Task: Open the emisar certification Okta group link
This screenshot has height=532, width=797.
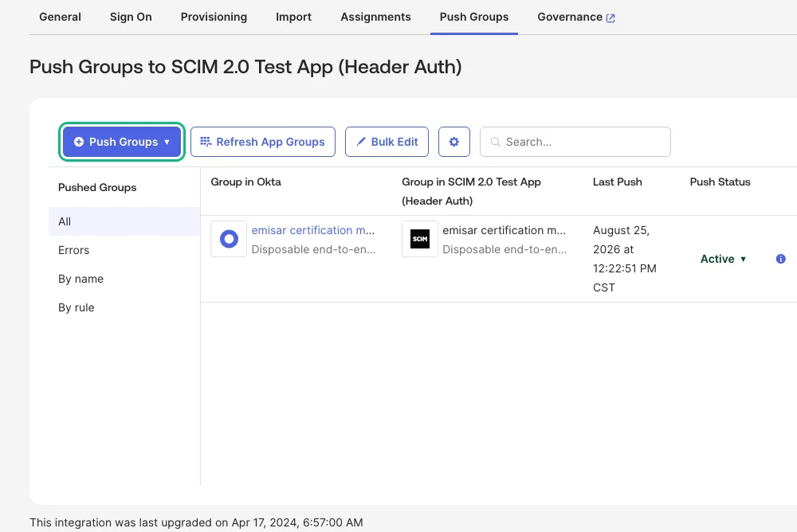Action: pyautogui.click(x=312, y=230)
